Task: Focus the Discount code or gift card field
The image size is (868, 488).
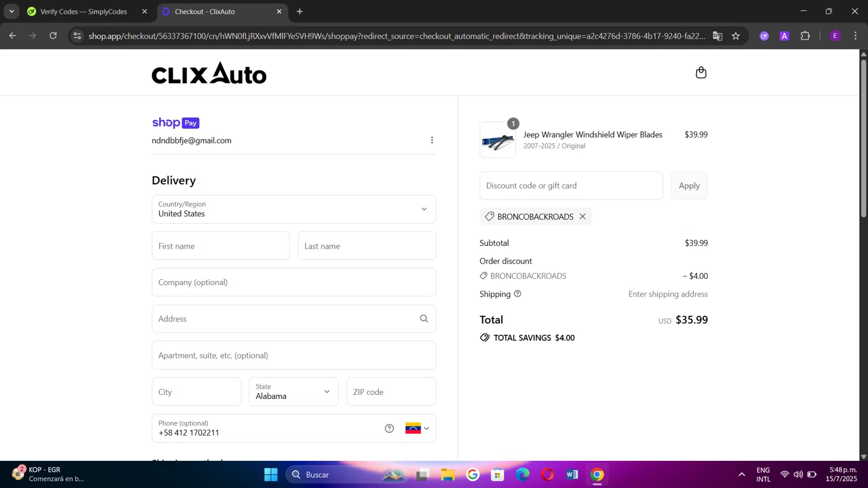Action: pos(571,186)
